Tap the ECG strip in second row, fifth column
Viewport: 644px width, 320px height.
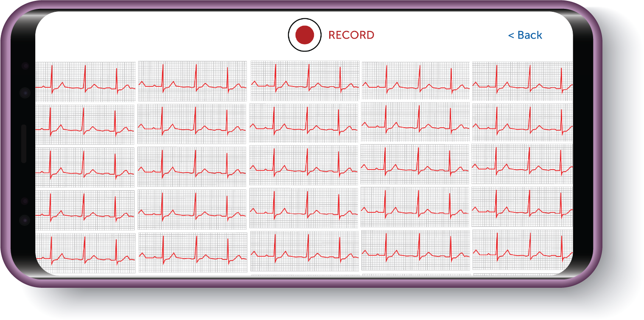click(522, 122)
